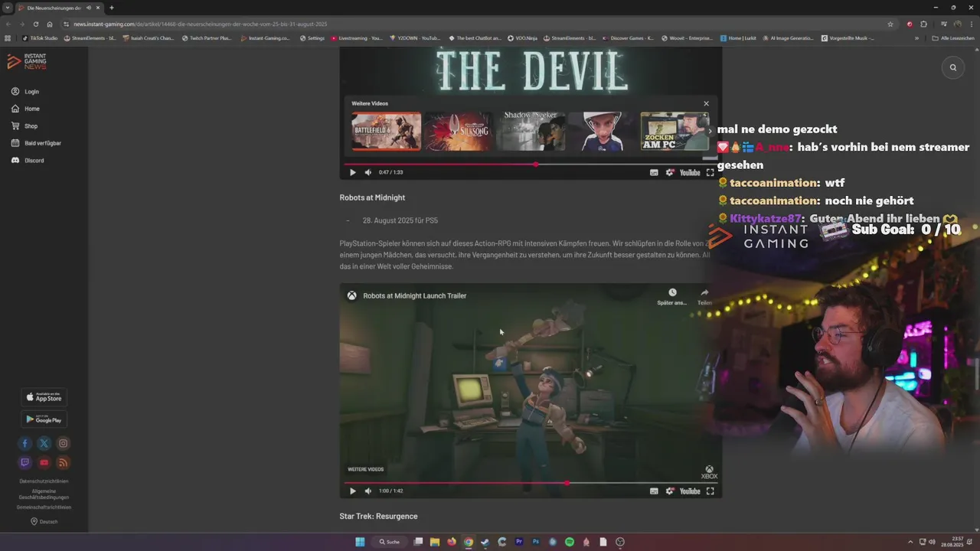This screenshot has width=980, height=551.
Task: Select the Battlefield 6 video thumbnail
Action: coord(386,132)
